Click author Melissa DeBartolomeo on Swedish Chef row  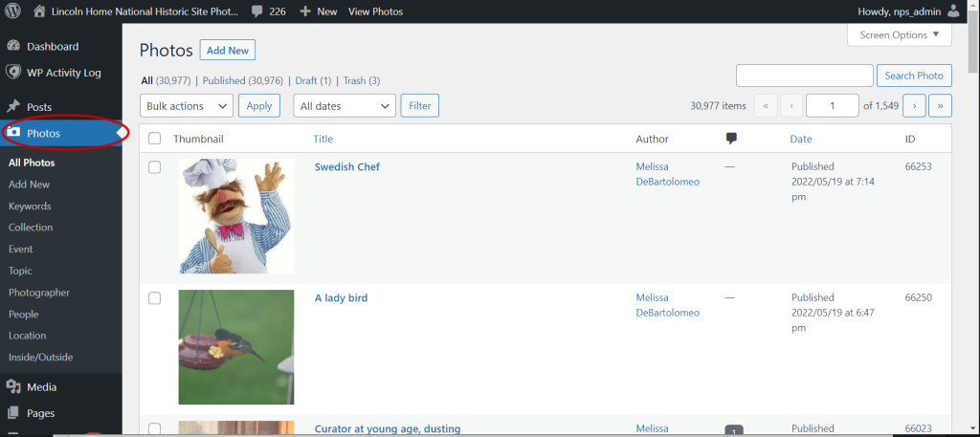(x=667, y=174)
